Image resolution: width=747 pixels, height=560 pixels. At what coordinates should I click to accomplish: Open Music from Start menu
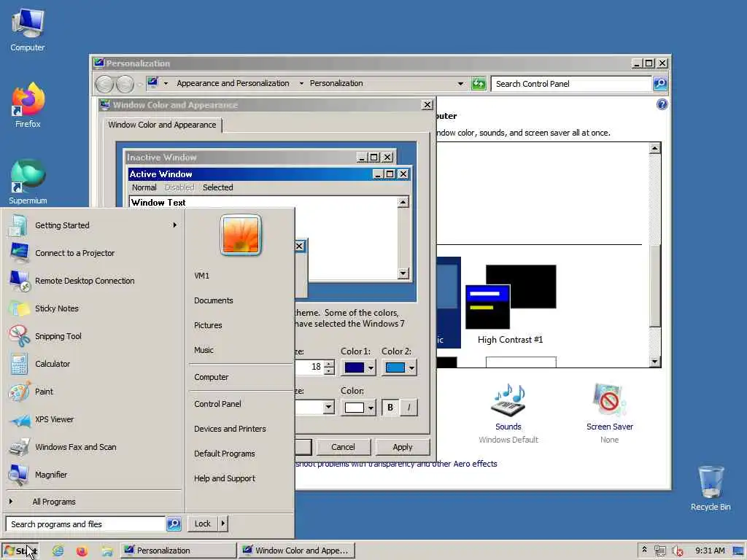tap(204, 350)
